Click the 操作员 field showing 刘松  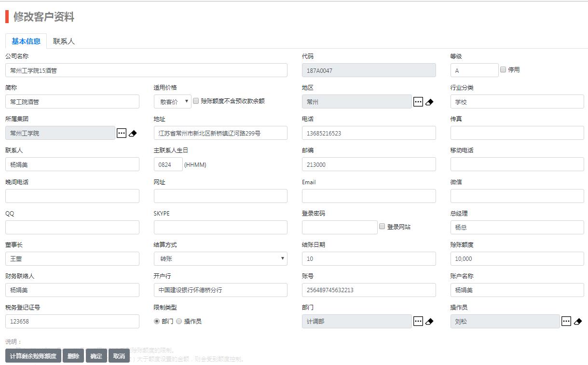click(x=505, y=321)
